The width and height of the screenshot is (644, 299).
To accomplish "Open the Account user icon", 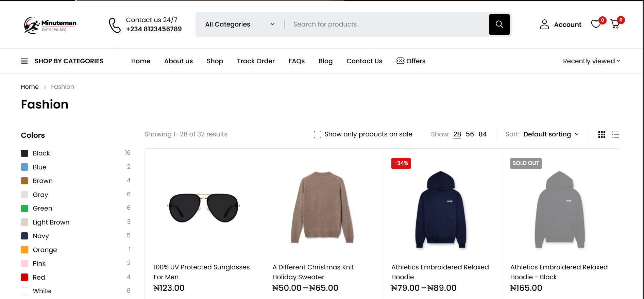I will (544, 24).
